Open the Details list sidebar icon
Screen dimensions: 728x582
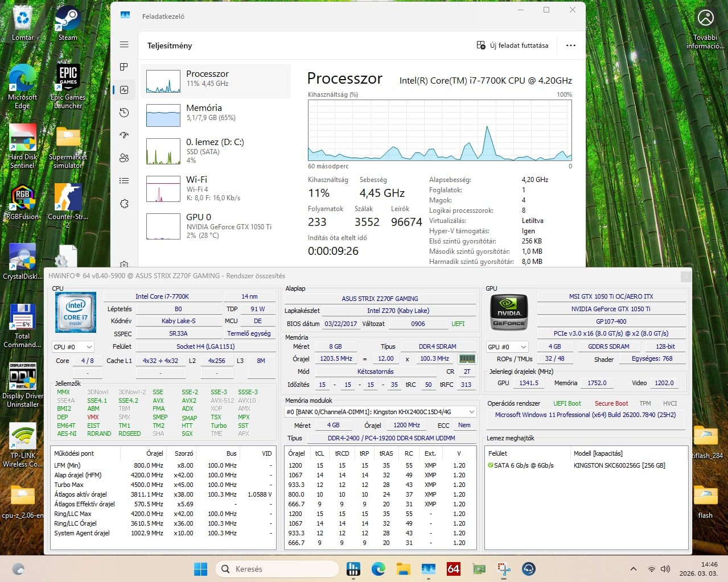[x=124, y=181]
